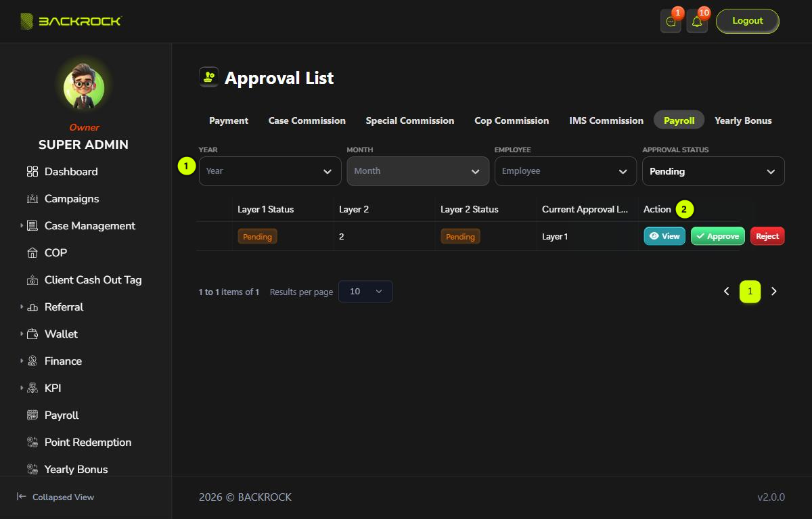Open the Year filter dropdown
This screenshot has height=519, width=812.
[x=270, y=171]
